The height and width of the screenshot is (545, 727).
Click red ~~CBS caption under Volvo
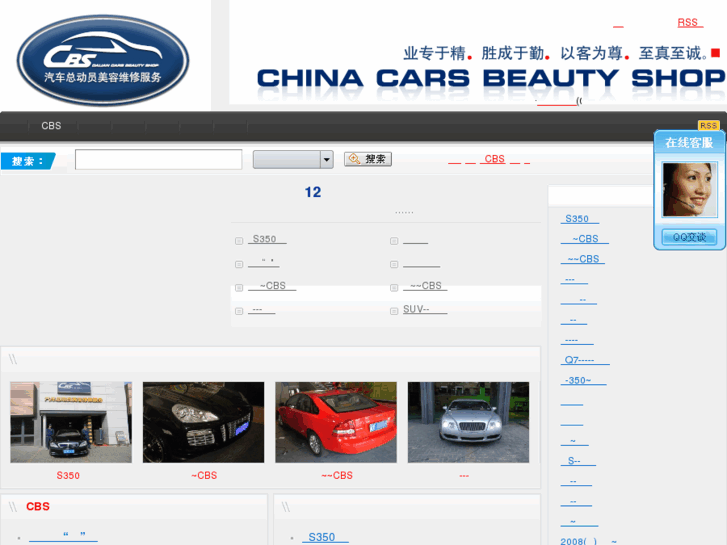tap(337, 475)
